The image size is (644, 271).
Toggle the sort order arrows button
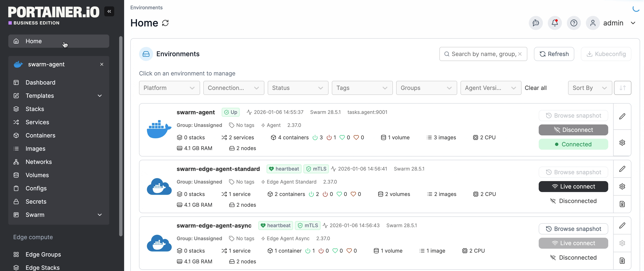coord(622,88)
